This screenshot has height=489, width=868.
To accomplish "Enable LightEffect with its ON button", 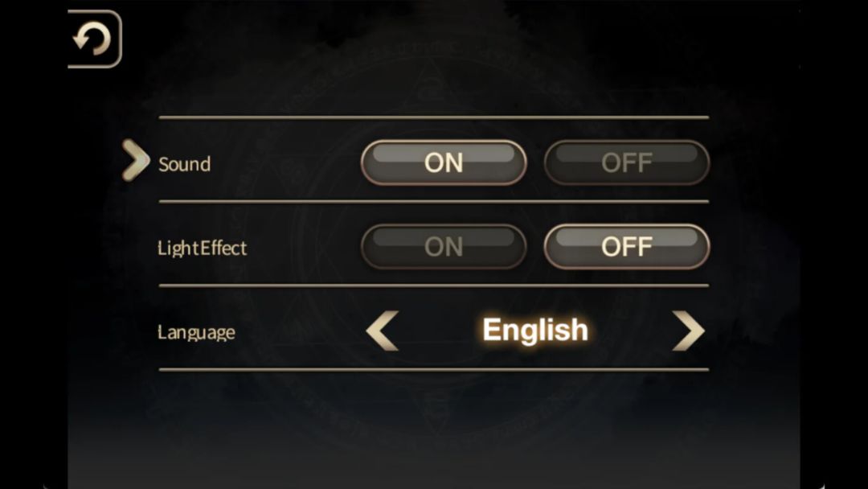I will pos(444,247).
